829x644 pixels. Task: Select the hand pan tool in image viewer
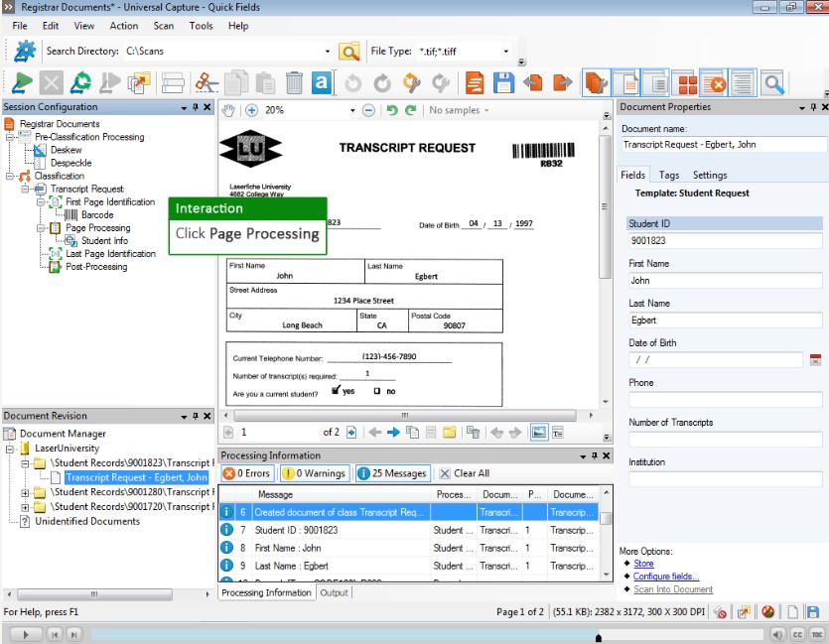pos(228,110)
